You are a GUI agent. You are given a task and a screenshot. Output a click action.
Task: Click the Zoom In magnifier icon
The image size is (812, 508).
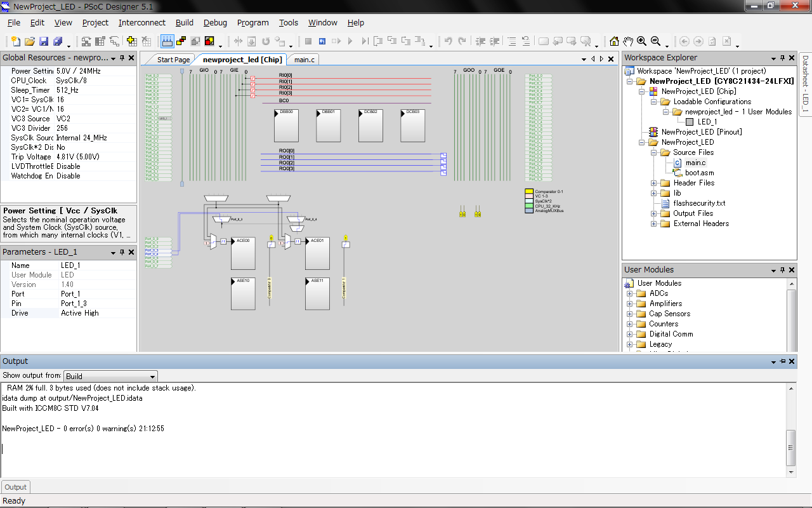click(x=642, y=41)
